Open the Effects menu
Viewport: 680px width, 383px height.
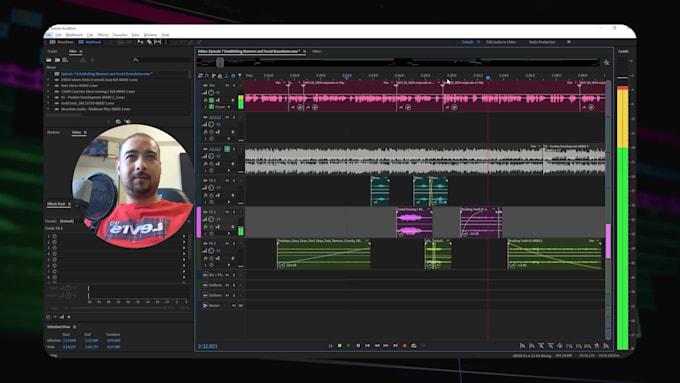pyautogui.click(x=103, y=35)
